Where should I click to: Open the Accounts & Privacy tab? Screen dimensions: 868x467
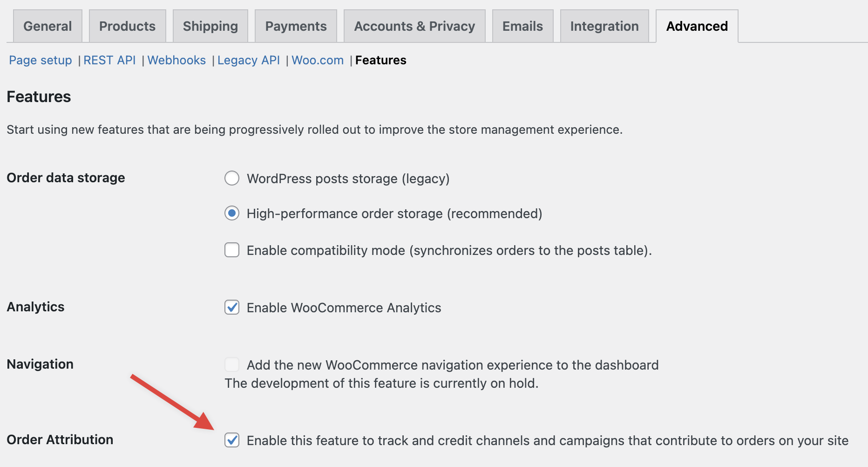(x=414, y=26)
